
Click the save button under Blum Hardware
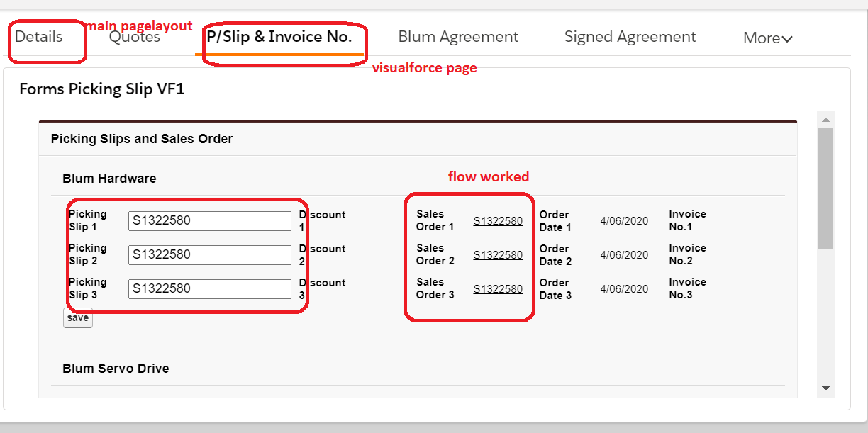pos(78,318)
